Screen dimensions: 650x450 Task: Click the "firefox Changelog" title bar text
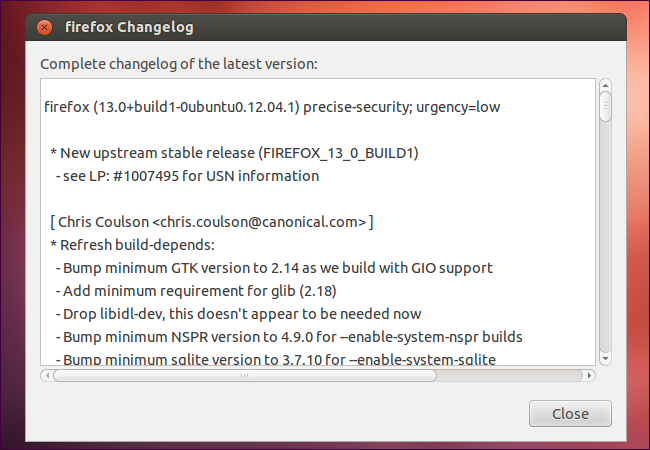coord(130,27)
